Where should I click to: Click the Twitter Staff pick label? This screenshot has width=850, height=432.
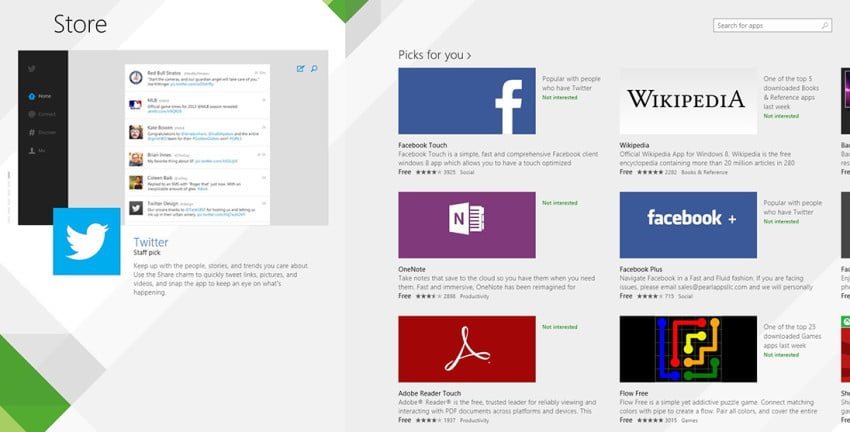(x=147, y=253)
